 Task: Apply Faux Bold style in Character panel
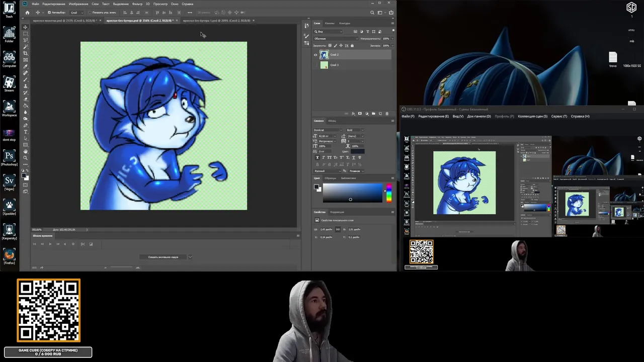click(317, 157)
